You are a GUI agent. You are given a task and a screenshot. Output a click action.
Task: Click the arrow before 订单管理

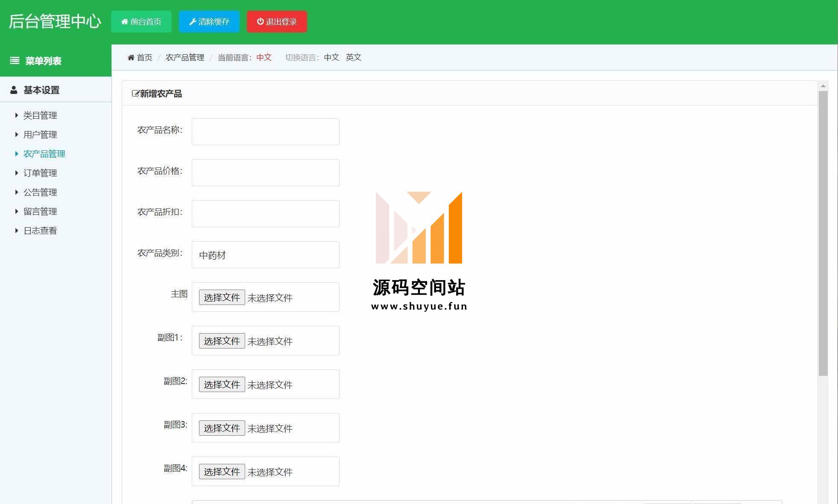click(16, 173)
